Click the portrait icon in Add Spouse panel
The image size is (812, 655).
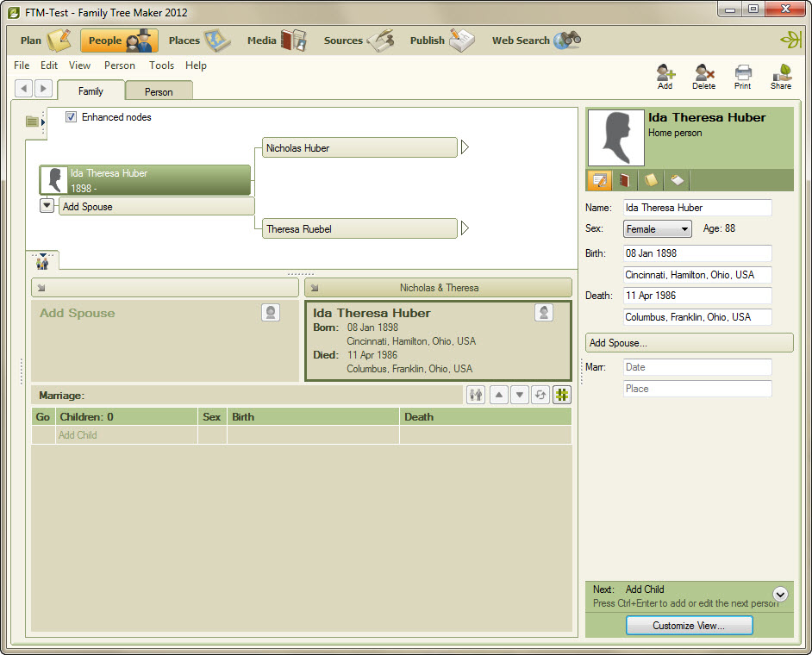tap(271, 312)
